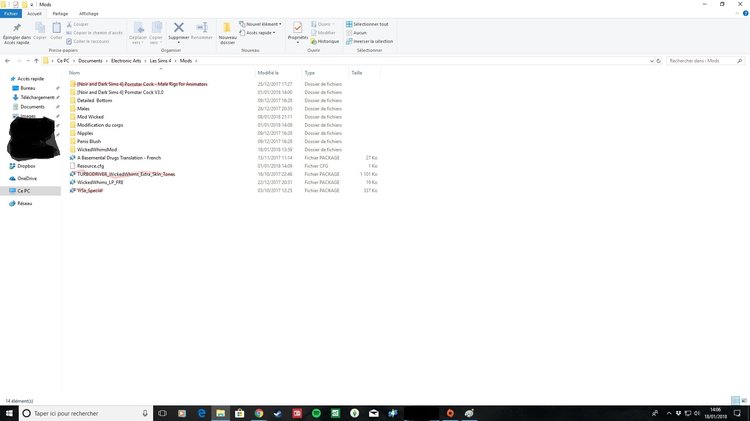Image resolution: width=750 pixels, height=421 pixels.
Task: Open Dropbox in navigation pane
Action: [26, 166]
